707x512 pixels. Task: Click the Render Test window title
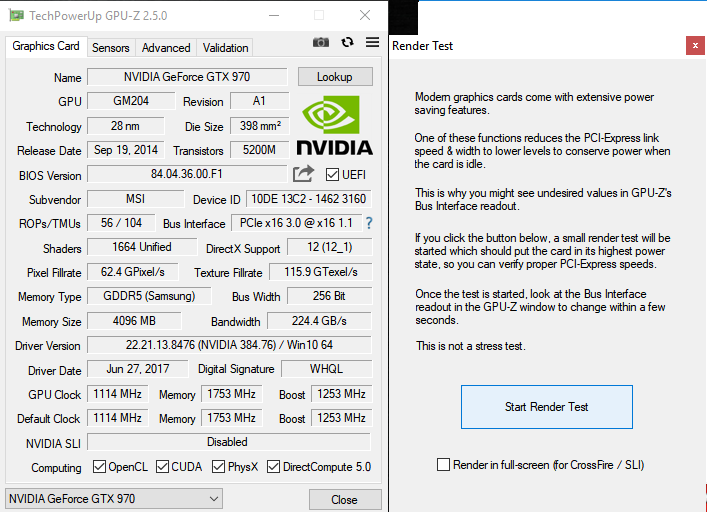coord(422,46)
